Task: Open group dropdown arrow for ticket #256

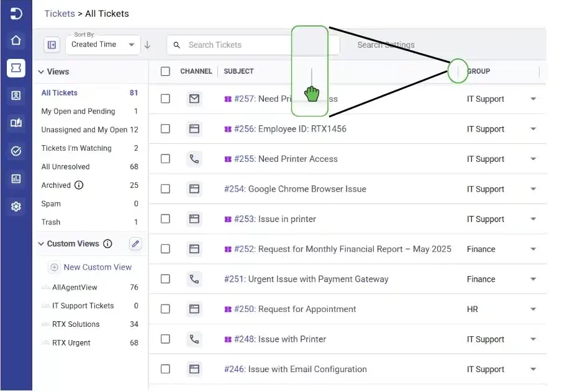Action: tap(533, 129)
